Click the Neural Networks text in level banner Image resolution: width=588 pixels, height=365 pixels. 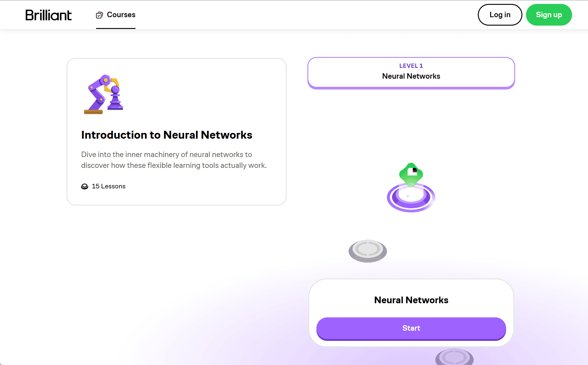click(411, 76)
